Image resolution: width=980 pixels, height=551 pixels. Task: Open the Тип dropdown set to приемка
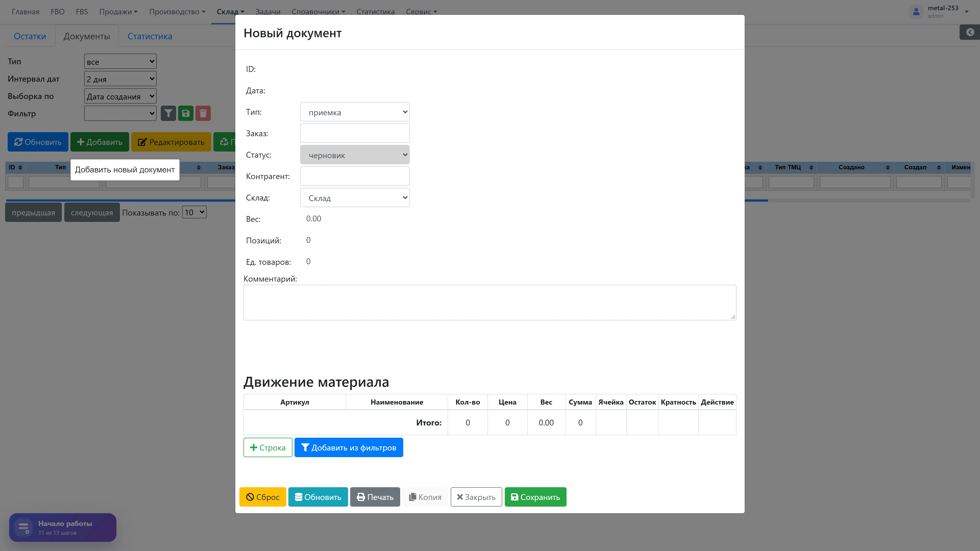[x=354, y=112]
